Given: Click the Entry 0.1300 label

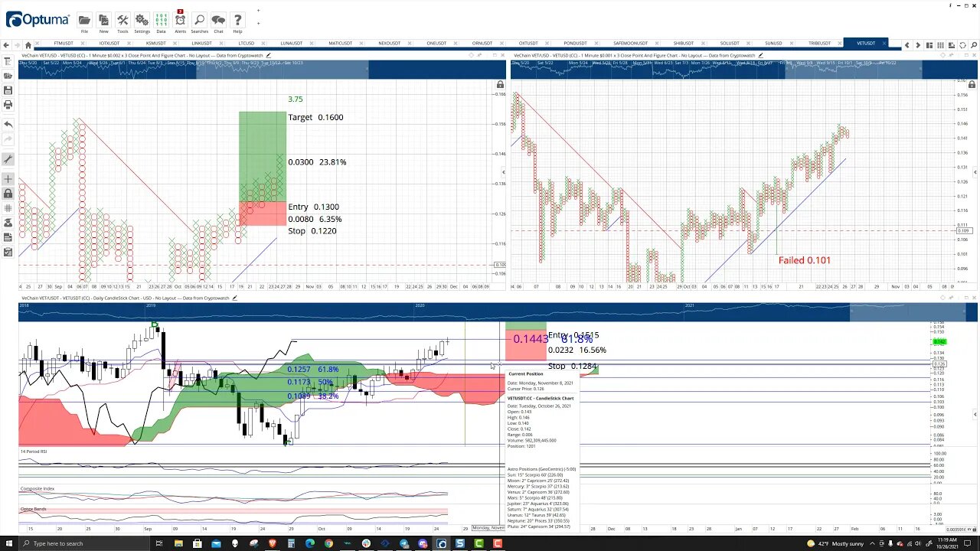Looking at the screenshot, I should pos(313,207).
